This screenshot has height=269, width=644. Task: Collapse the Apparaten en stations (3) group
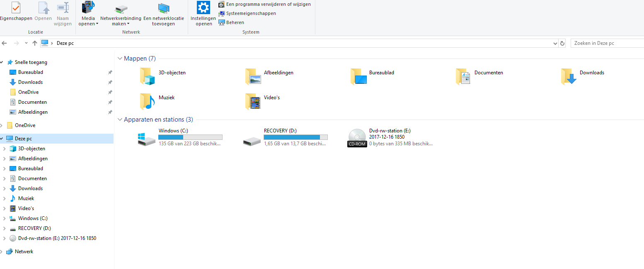(x=120, y=120)
